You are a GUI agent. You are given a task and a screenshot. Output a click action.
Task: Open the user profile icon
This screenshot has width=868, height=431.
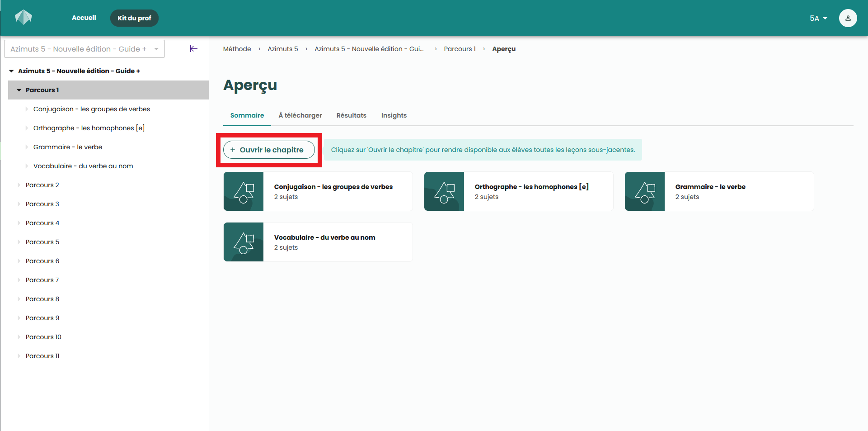848,18
